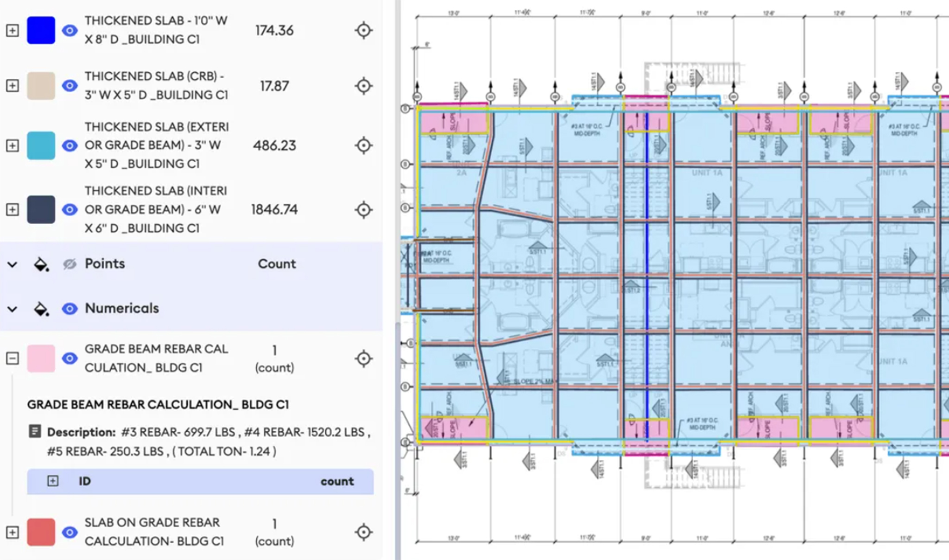Collapse Grade Beam Rebar Calculation minus box
The image size is (949, 560).
click(13, 359)
